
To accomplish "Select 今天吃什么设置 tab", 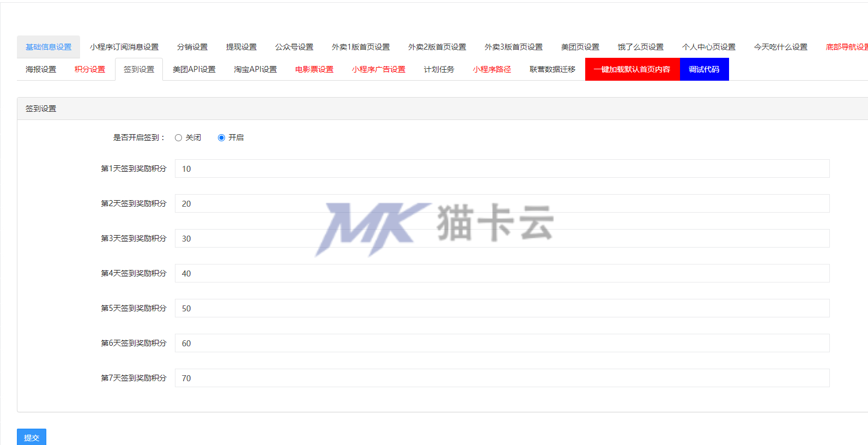I will 780,47.
